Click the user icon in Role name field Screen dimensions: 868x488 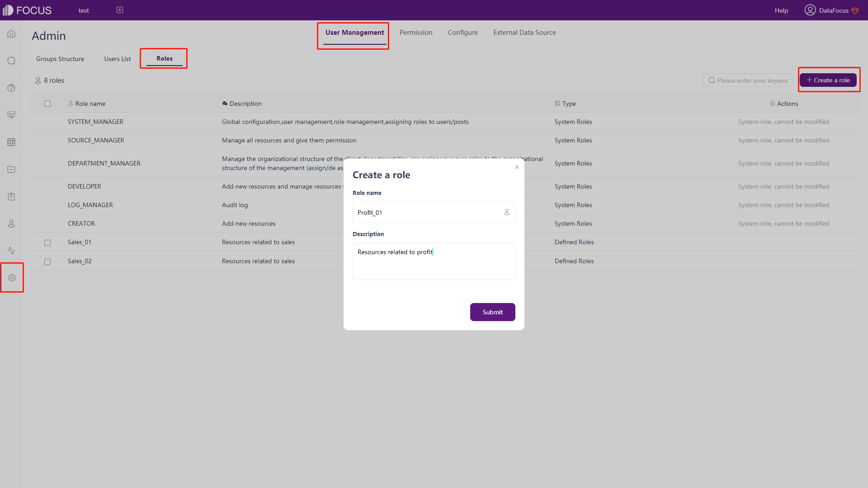tap(507, 212)
